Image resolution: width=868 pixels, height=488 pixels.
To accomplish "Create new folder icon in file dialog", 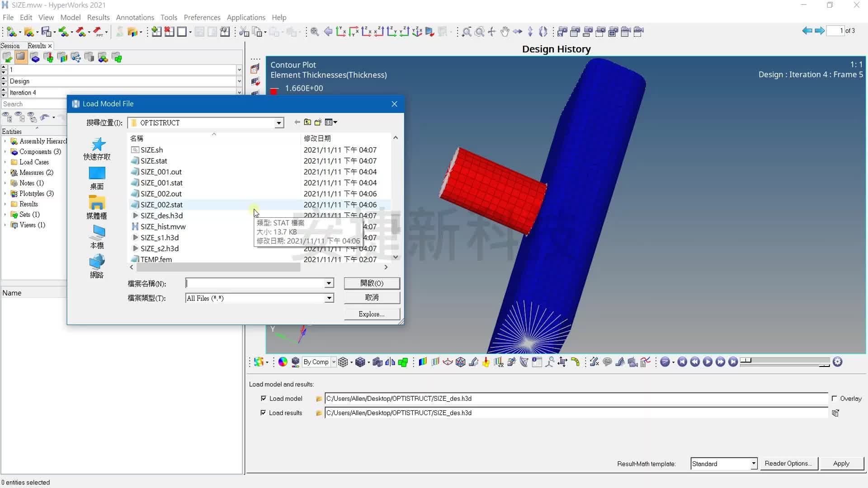I will [x=318, y=122].
